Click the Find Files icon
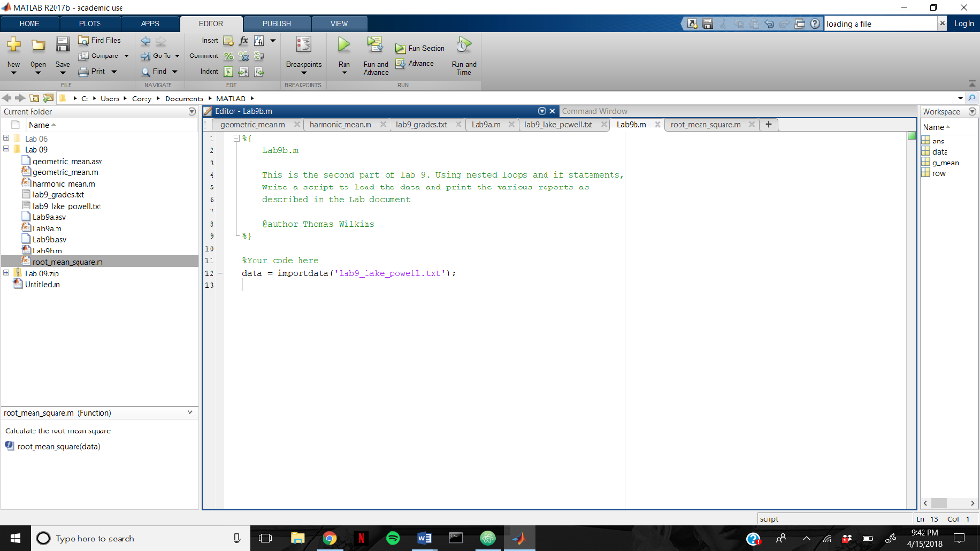This screenshot has width=980, height=551. click(84, 40)
